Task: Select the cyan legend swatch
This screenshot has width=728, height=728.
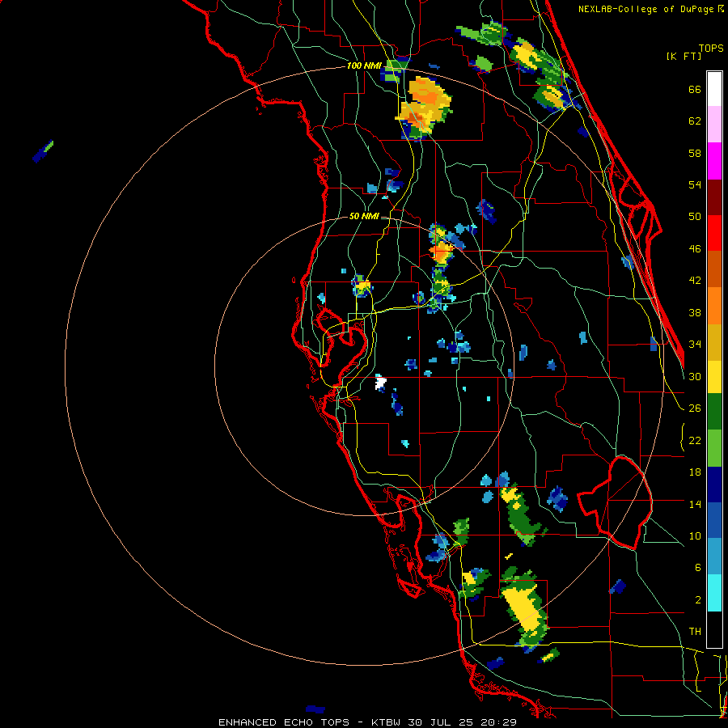Action: coord(714,593)
